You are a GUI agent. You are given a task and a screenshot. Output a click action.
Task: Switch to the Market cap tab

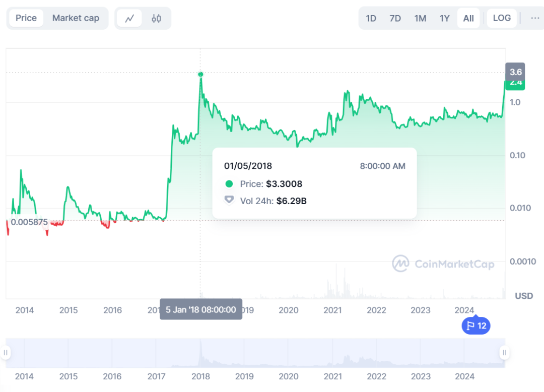click(x=76, y=18)
